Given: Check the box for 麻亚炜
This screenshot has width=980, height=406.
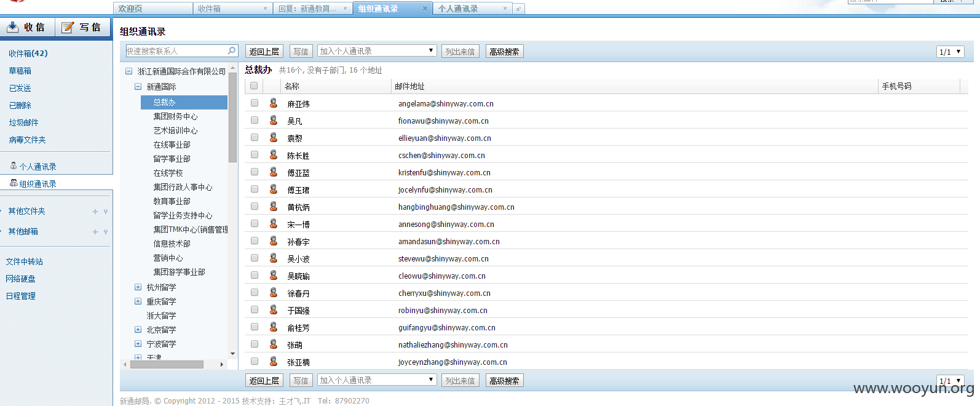Looking at the screenshot, I should [255, 103].
